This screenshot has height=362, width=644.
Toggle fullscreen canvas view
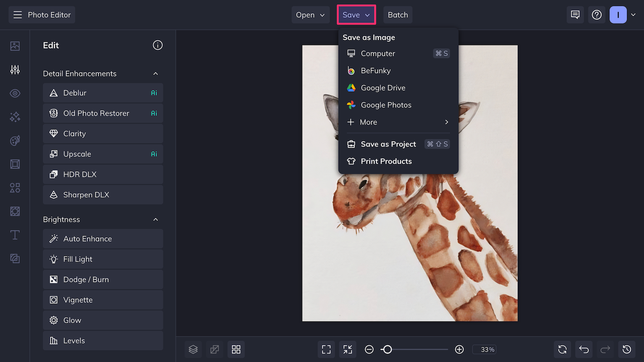tap(326, 349)
